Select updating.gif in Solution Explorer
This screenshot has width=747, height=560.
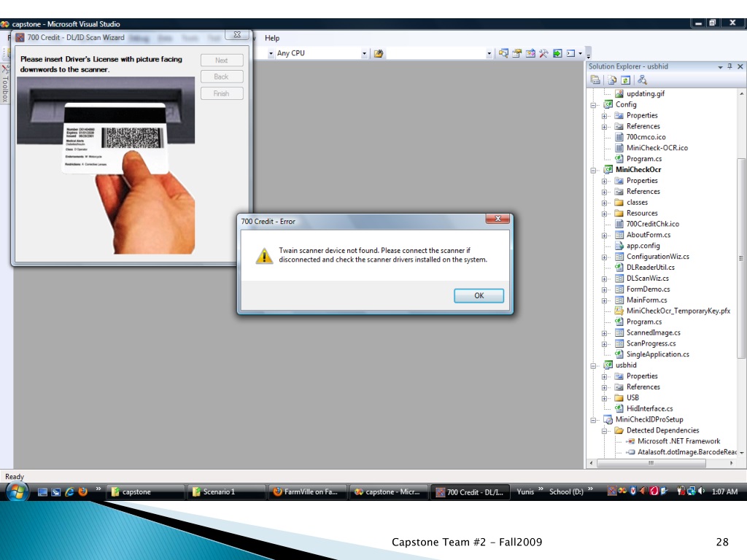645,94
